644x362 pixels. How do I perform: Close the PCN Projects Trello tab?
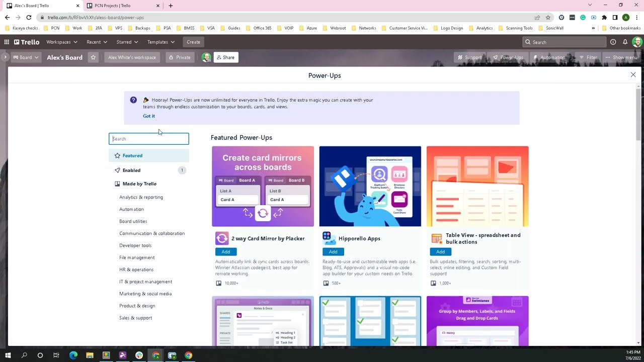point(158,6)
